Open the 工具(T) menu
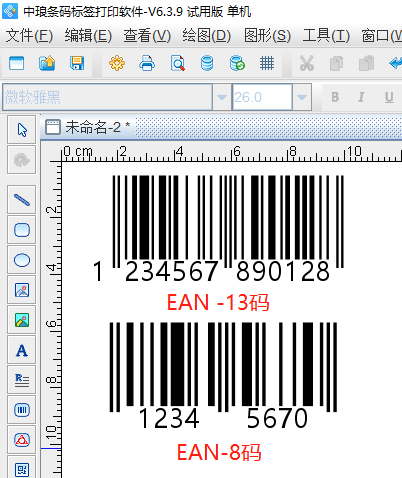402x478 pixels. click(x=326, y=35)
